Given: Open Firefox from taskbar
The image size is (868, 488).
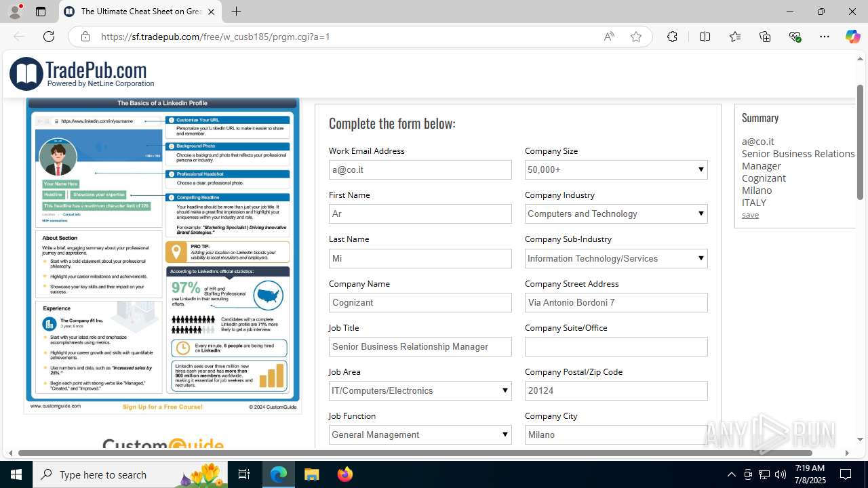Looking at the screenshot, I should 344,474.
